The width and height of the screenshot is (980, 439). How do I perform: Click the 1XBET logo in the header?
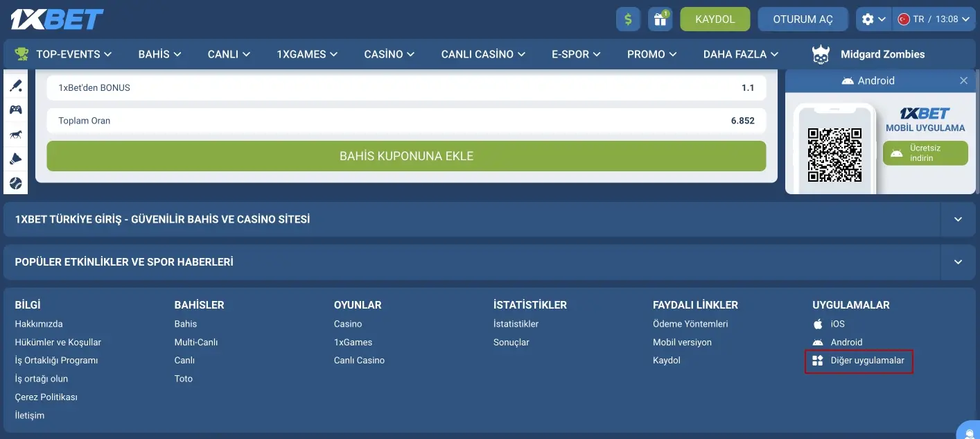point(57,19)
